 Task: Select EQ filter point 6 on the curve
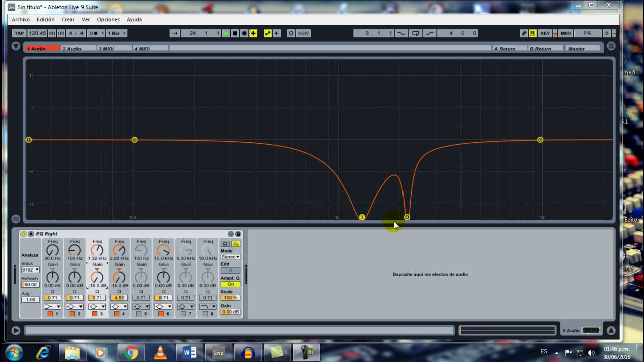point(540,140)
